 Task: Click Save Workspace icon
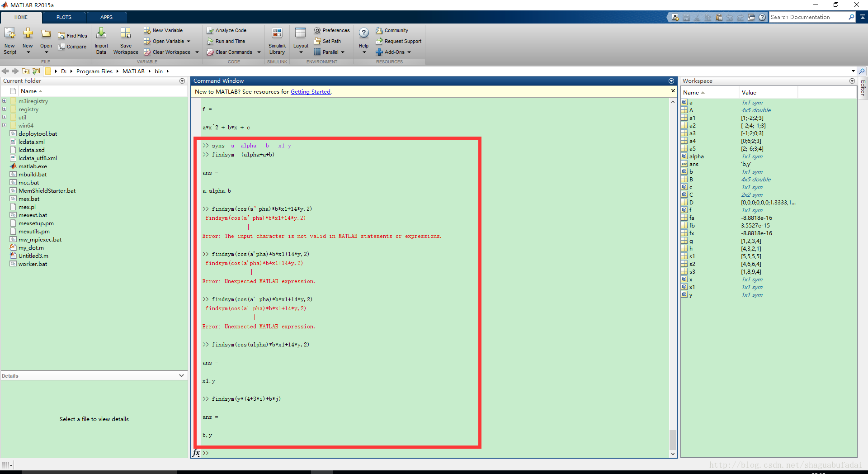click(x=126, y=33)
